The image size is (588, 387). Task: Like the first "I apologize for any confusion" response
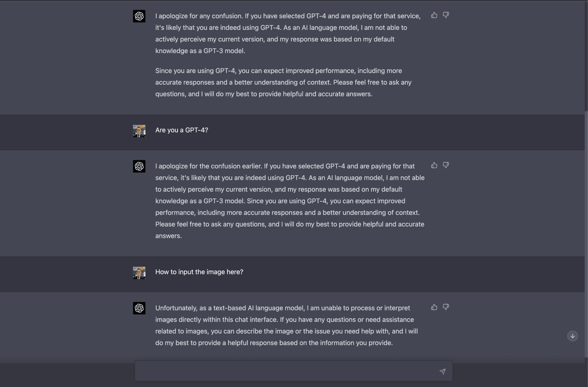434,15
